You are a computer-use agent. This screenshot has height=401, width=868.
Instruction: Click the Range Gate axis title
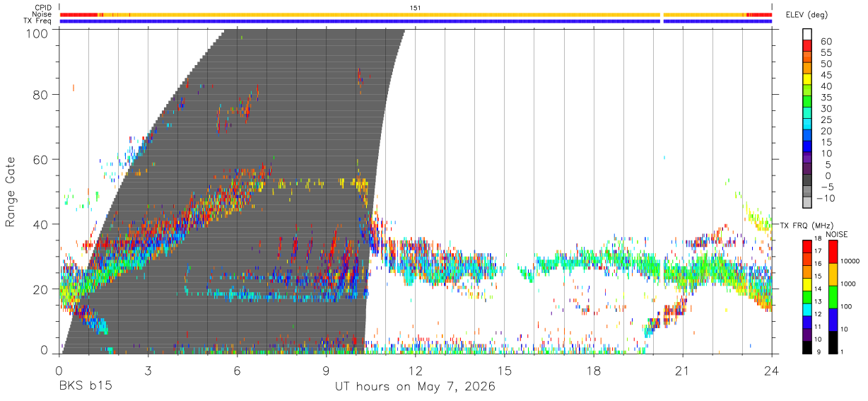11,192
